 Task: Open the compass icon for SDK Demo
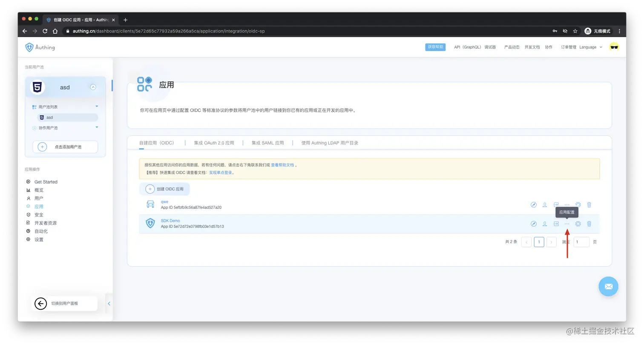[534, 224]
